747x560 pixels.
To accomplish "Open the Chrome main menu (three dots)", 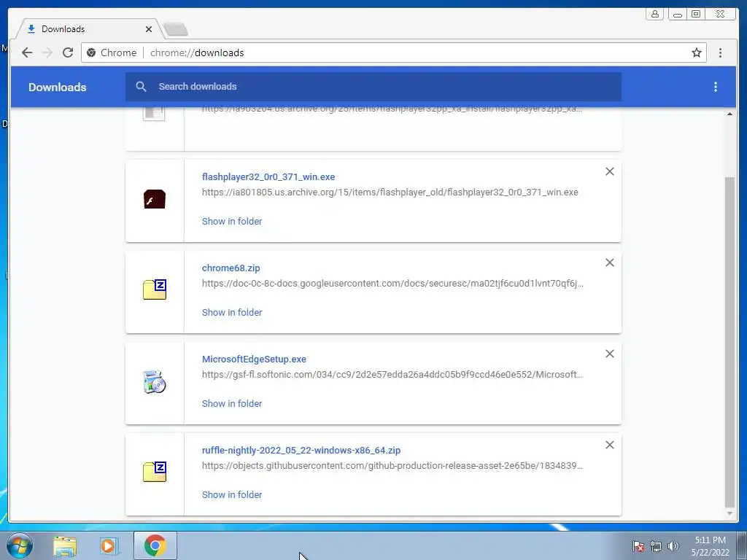I will click(720, 52).
